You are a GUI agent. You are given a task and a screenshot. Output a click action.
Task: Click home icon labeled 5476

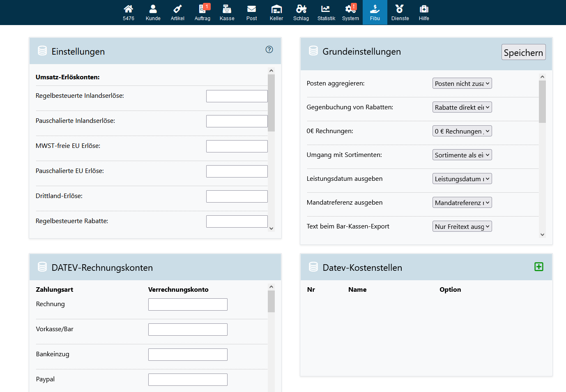(x=129, y=12)
